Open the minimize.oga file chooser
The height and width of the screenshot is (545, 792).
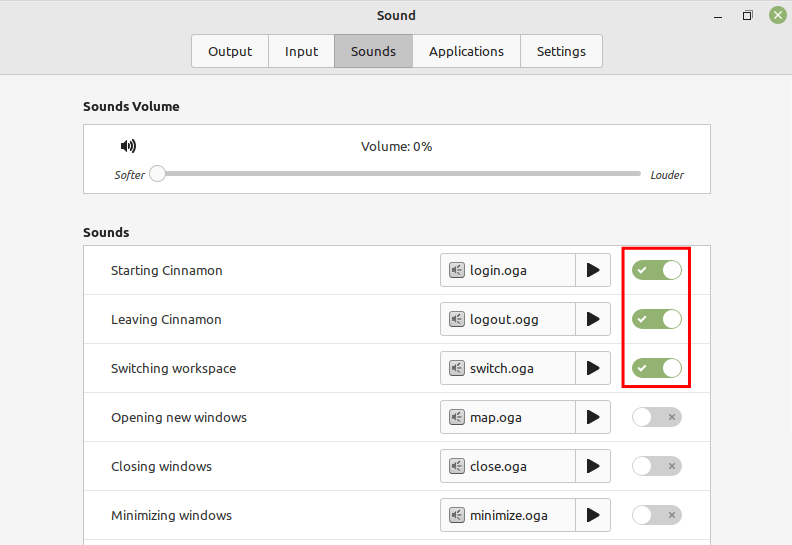[508, 515]
